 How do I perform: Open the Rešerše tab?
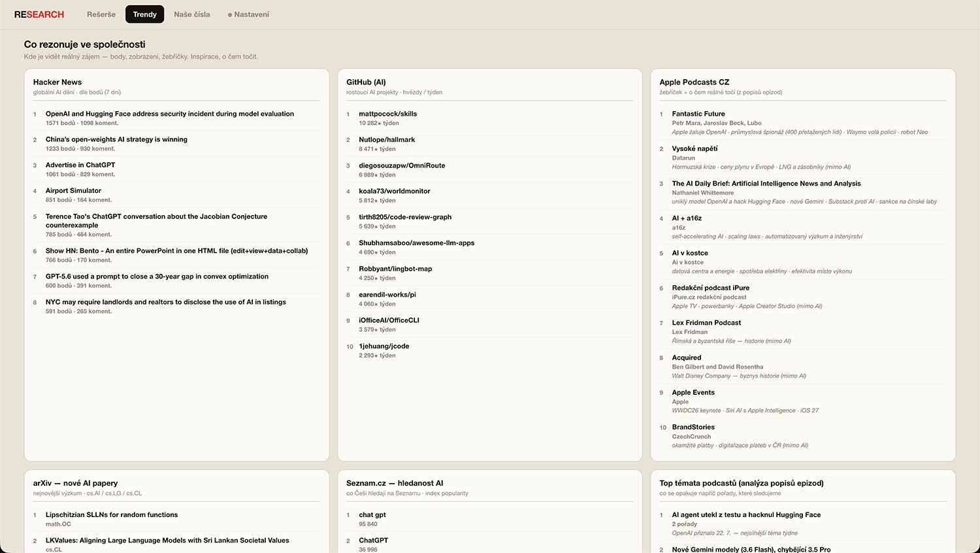(101, 14)
